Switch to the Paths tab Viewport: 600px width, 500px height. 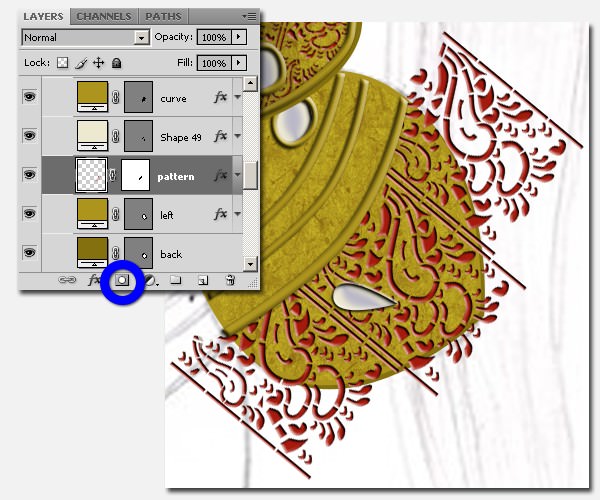(163, 17)
